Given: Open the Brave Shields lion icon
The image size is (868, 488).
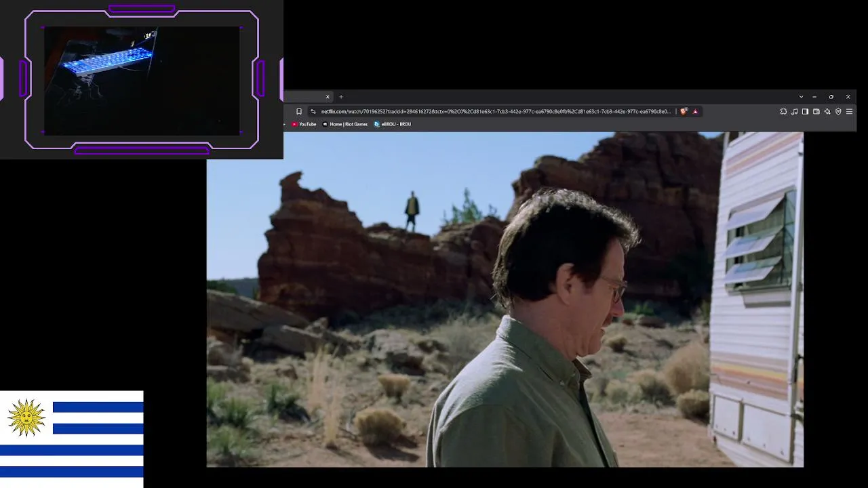Looking at the screenshot, I should pos(684,111).
